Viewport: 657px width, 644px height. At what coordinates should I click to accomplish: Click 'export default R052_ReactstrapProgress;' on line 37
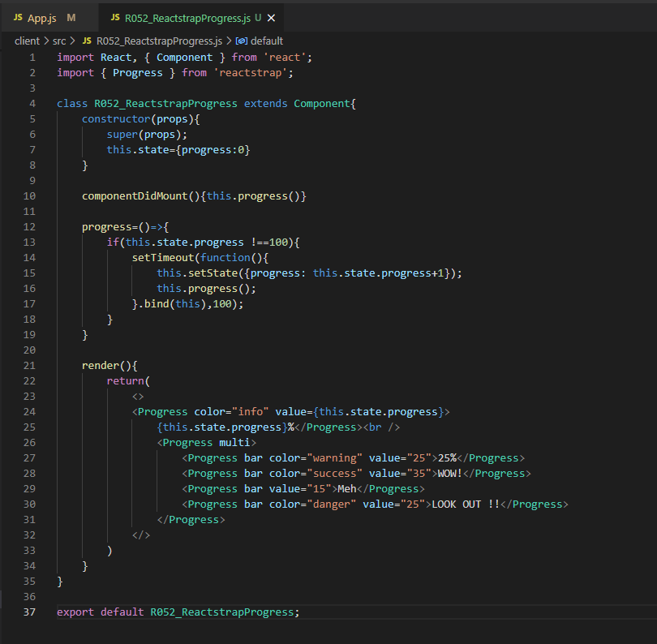[x=178, y=612]
